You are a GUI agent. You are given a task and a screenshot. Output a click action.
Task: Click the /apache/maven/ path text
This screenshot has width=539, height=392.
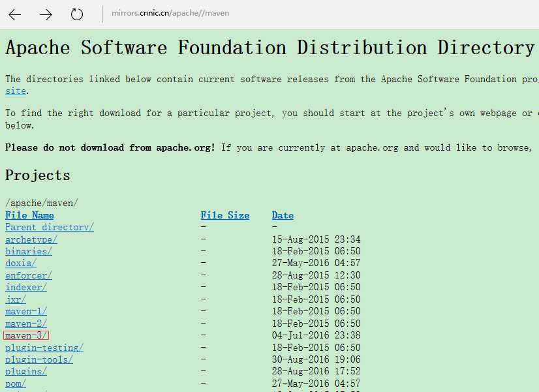[x=42, y=203]
